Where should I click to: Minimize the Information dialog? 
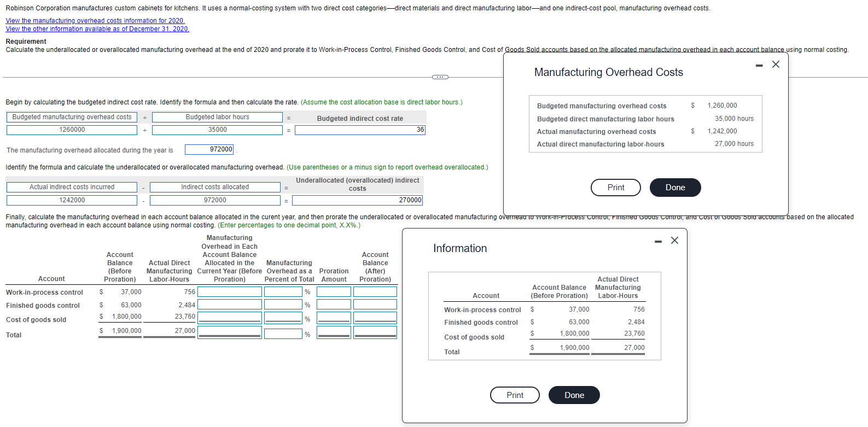tap(658, 242)
